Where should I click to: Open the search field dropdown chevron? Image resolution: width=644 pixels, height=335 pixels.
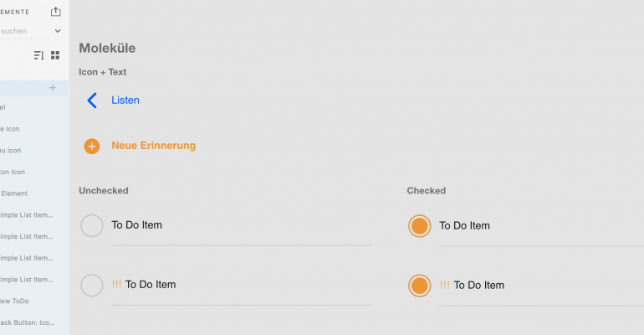58,31
